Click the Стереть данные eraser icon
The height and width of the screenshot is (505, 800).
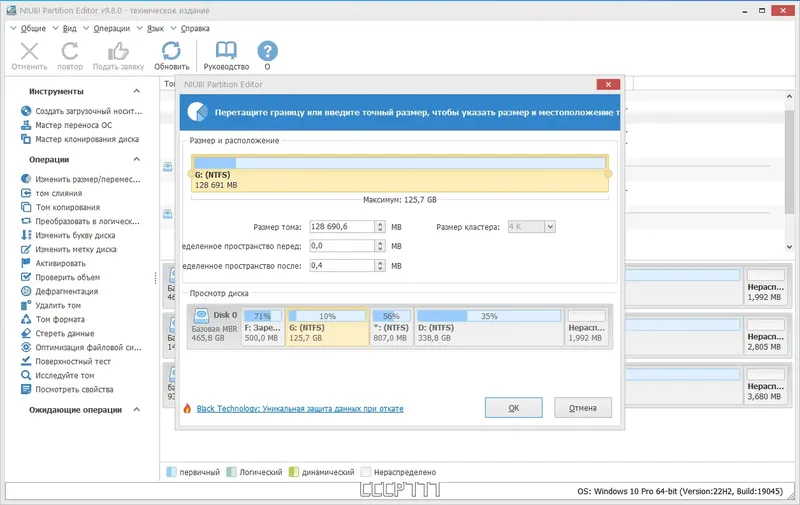(x=26, y=333)
